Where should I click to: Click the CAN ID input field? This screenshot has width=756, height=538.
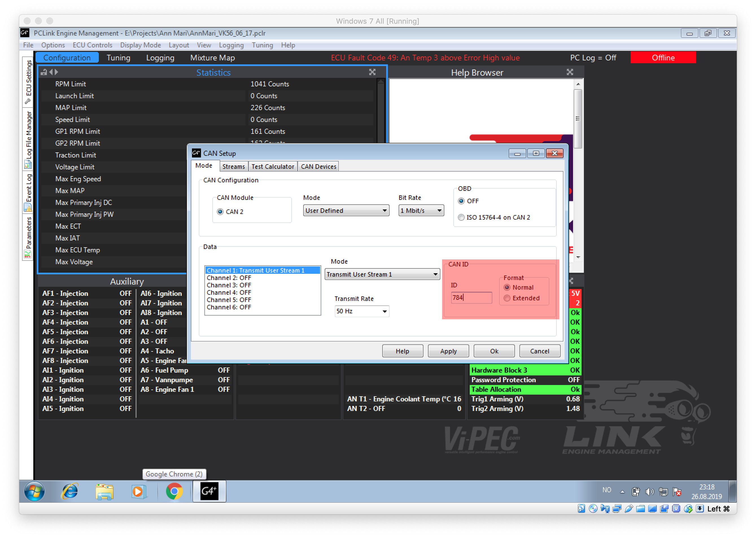[x=471, y=298]
